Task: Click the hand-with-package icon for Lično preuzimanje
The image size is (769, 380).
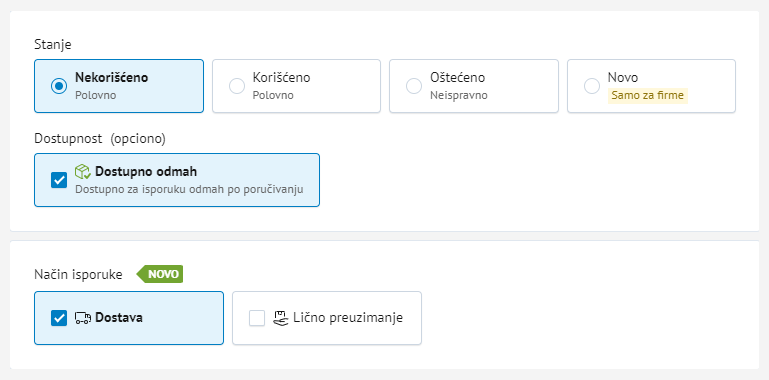Action: point(281,318)
